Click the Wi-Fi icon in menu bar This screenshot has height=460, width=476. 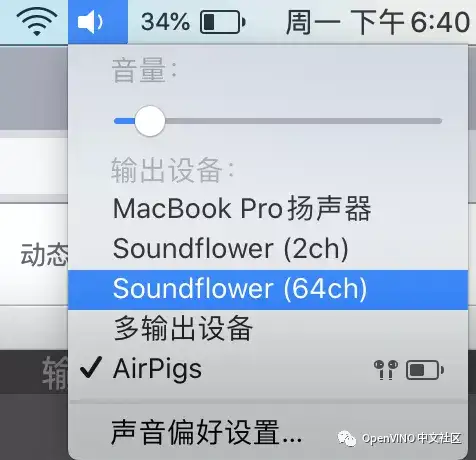tap(37, 21)
